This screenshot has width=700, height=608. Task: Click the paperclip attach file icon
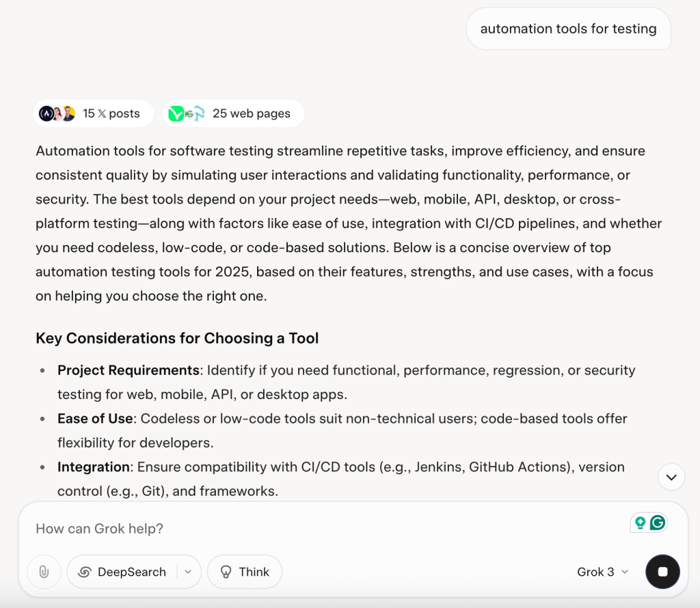(x=44, y=571)
